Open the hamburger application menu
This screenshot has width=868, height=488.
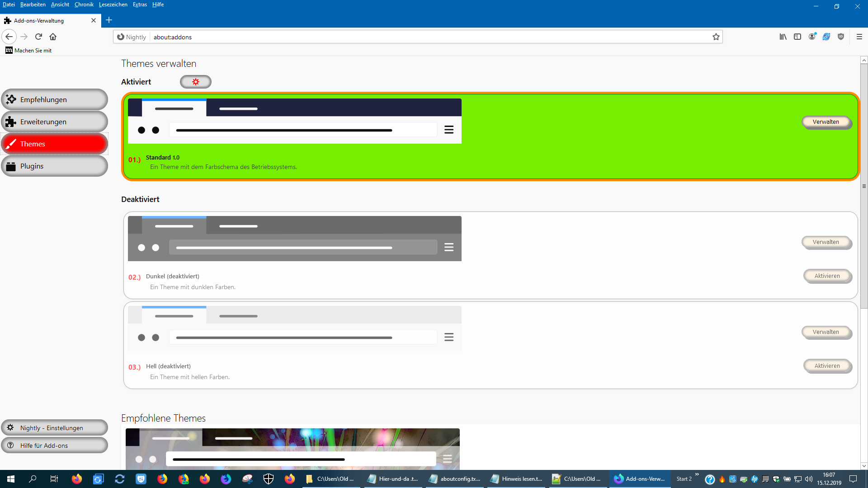859,37
